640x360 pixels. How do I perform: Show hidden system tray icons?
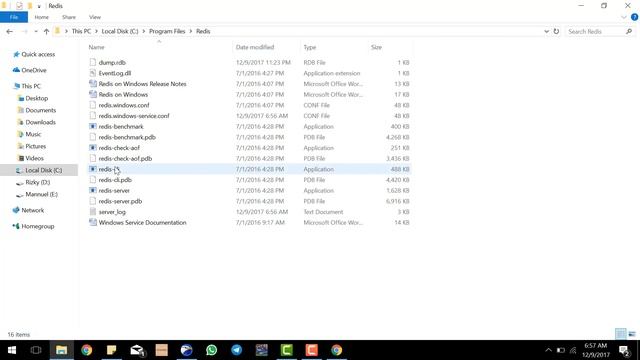(548, 350)
